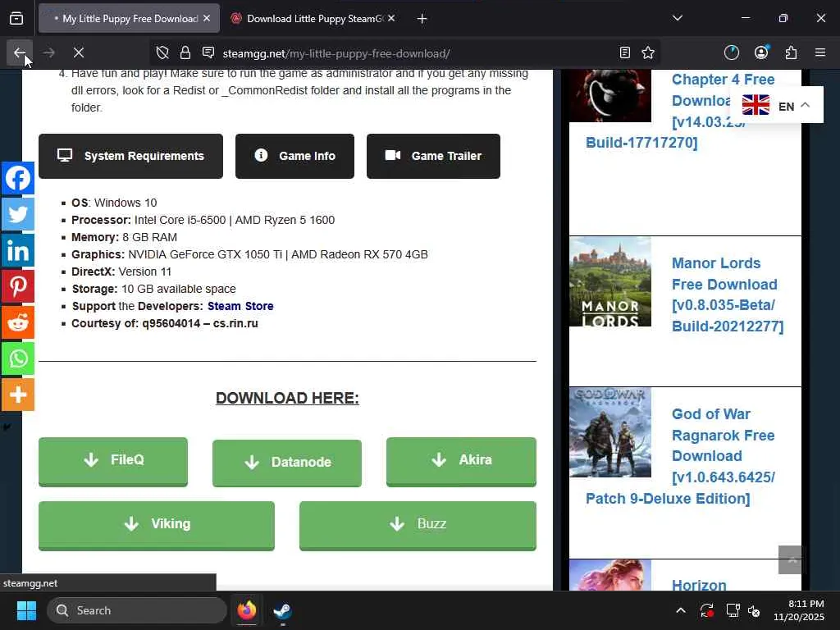
Task: Open Firefox application menu
Action: [820, 52]
